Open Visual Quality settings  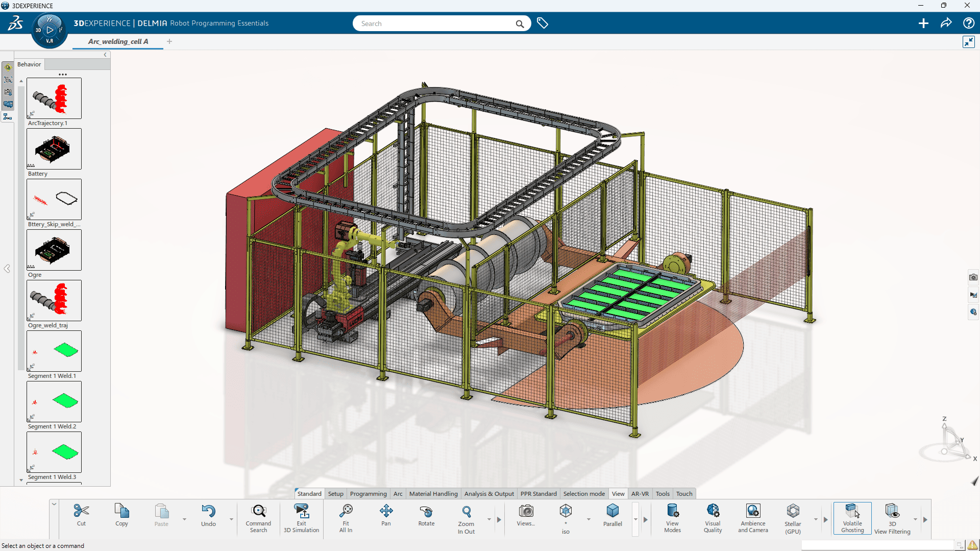tap(713, 512)
